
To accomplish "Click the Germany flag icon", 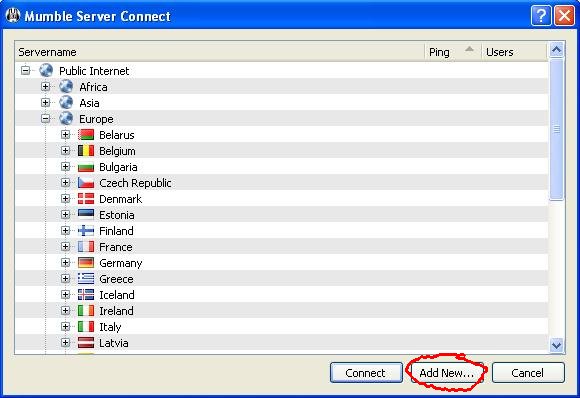I will tap(86, 263).
